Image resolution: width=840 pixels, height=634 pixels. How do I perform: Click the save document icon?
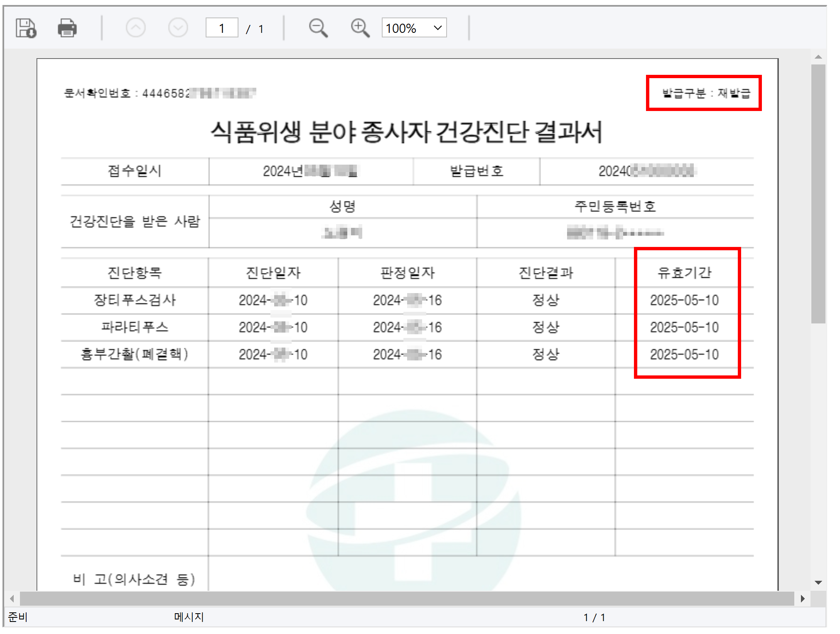(x=26, y=28)
